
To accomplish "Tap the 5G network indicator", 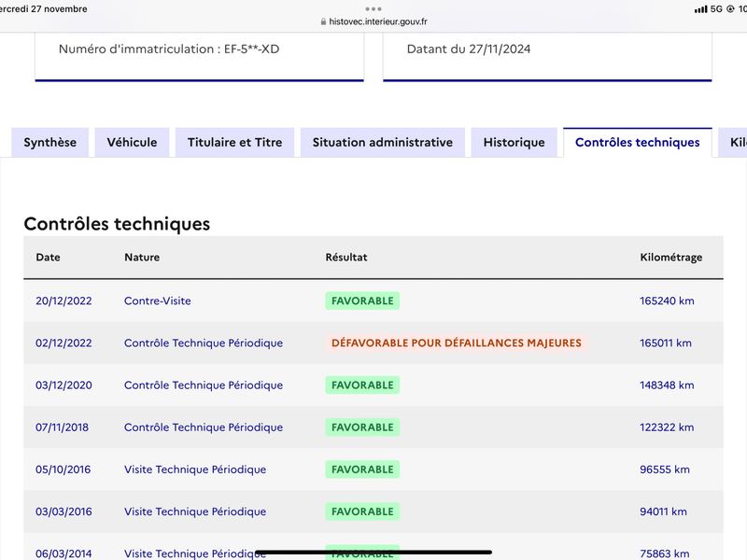I will point(716,9).
